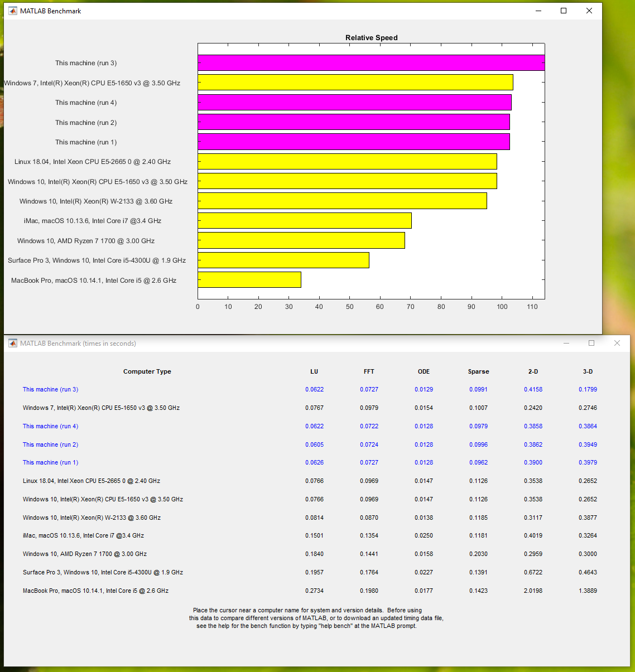Select table row Surface Pro 3, Core i5-4300U
Image resolution: width=635 pixels, height=672 pixels.
tap(310, 572)
